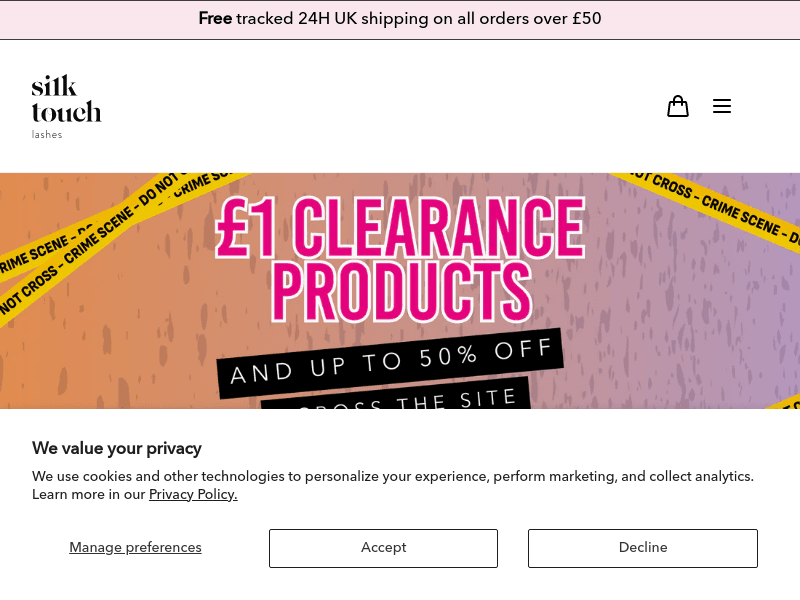
Task: Click the "We value your privacy" heading
Action: [117, 448]
